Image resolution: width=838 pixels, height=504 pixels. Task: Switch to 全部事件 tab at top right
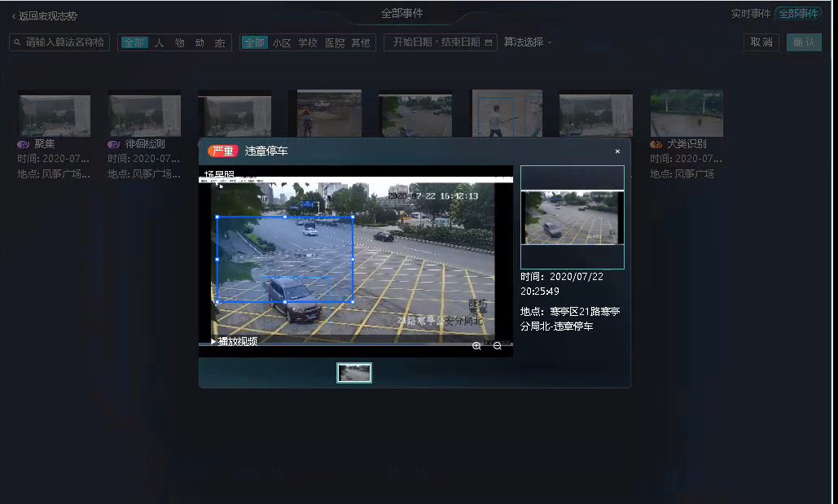point(798,13)
